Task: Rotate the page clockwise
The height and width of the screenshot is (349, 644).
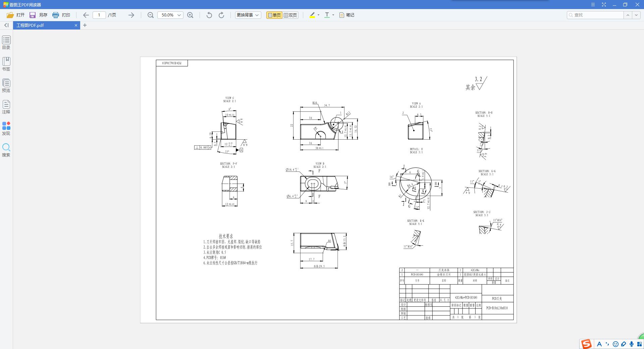Action: tap(221, 15)
